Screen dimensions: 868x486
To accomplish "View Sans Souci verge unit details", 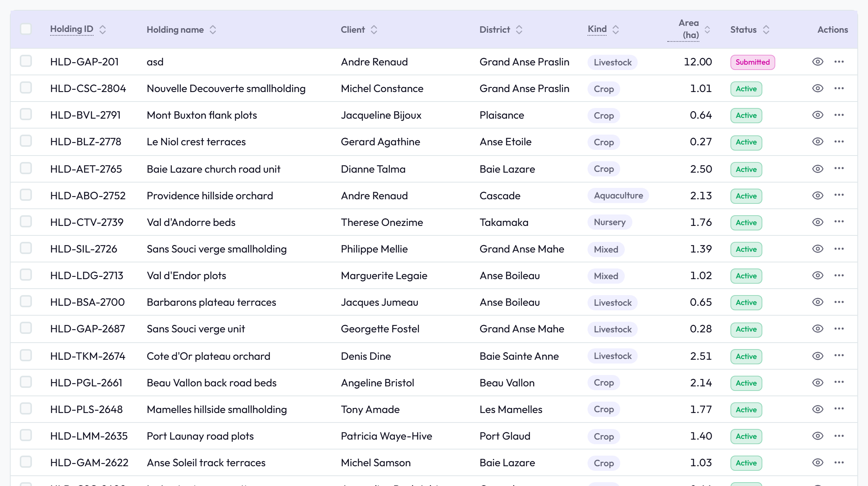I will point(817,329).
